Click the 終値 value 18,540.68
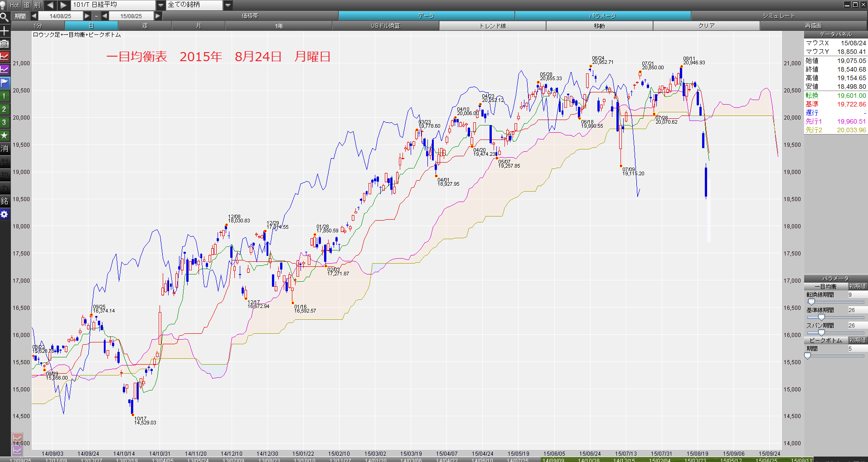868x462 pixels. (x=851, y=69)
